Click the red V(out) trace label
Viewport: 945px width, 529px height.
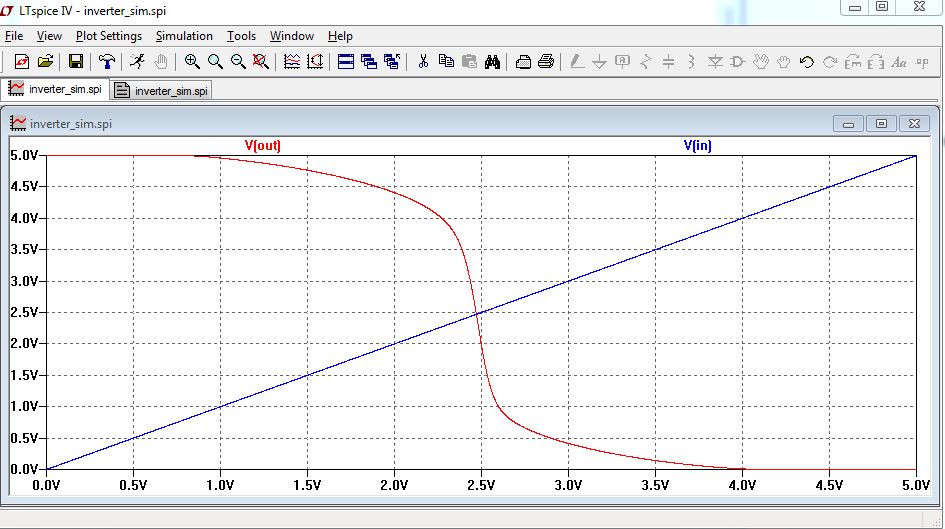click(263, 146)
